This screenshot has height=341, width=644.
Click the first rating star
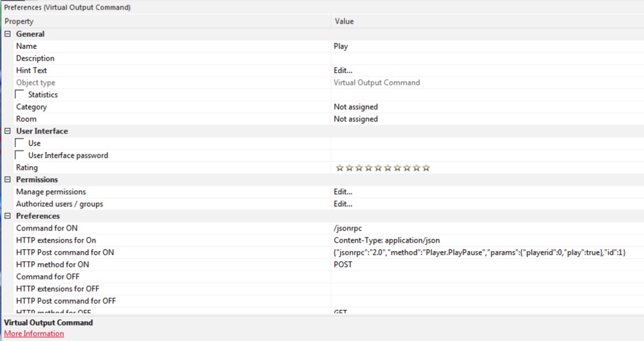[340, 168]
